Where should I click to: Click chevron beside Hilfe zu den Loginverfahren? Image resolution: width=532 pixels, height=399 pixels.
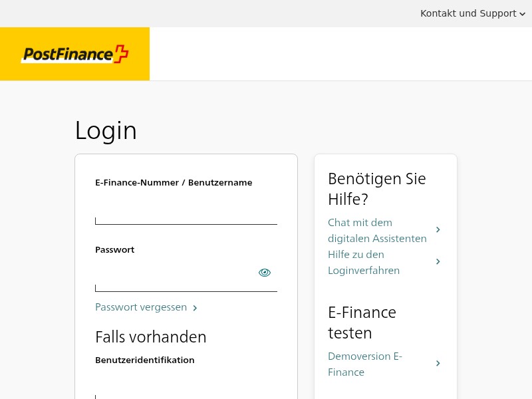438,261
